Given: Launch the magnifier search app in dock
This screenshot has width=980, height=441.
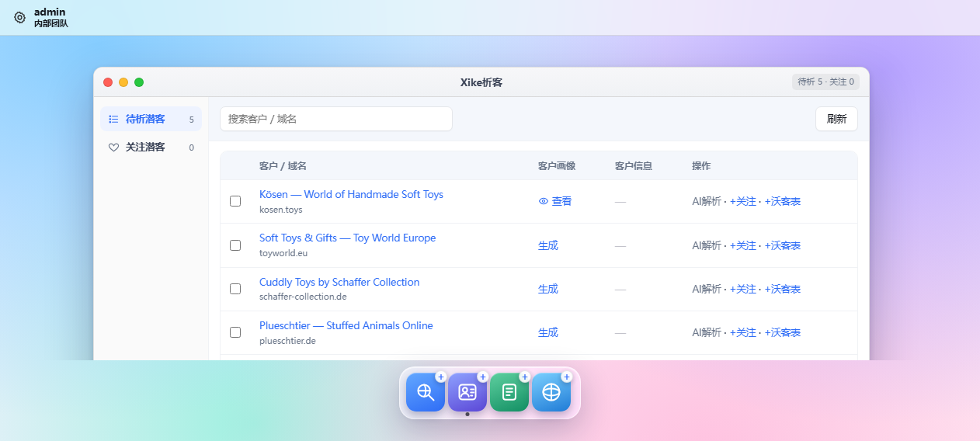Looking at the screenshot, I should [426, 392].
